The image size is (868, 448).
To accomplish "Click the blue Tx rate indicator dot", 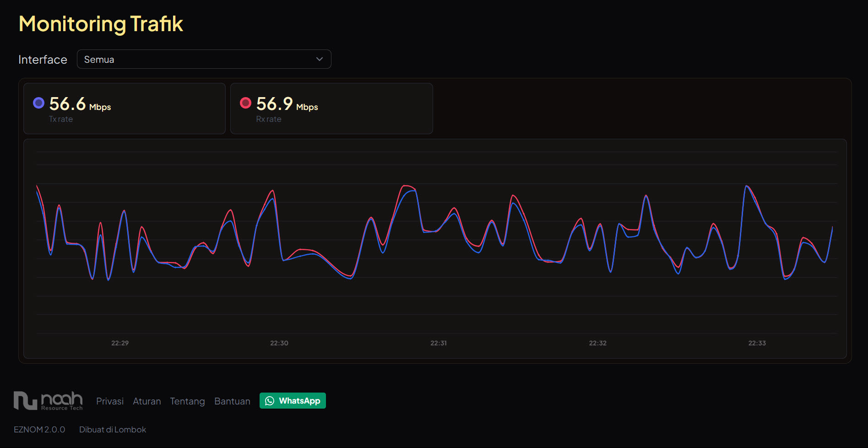I will pos(38,103).
